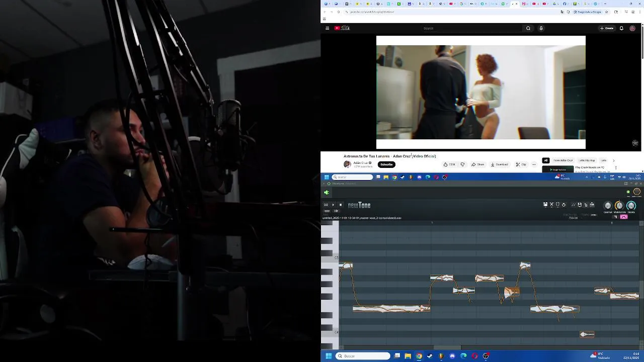Screen dimensions: 644x362
Task: Select From Adán Cruz filter chip
Action: click(563, 160)
